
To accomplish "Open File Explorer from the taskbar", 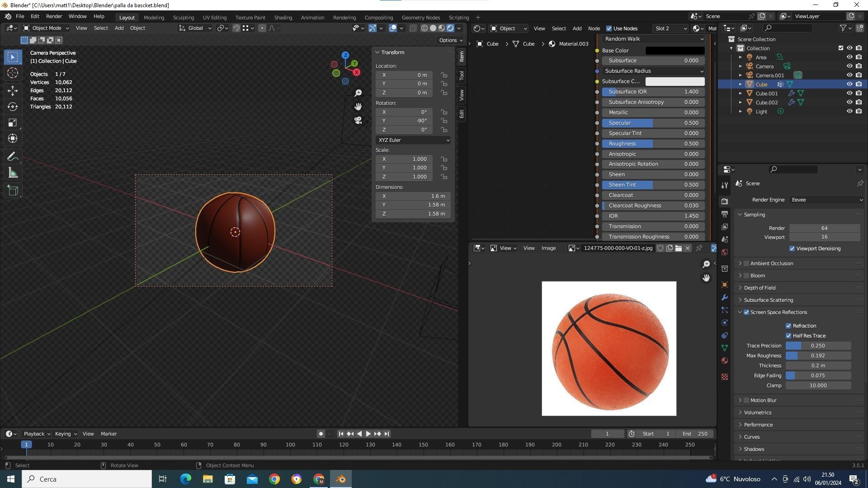I will point(208,479).
